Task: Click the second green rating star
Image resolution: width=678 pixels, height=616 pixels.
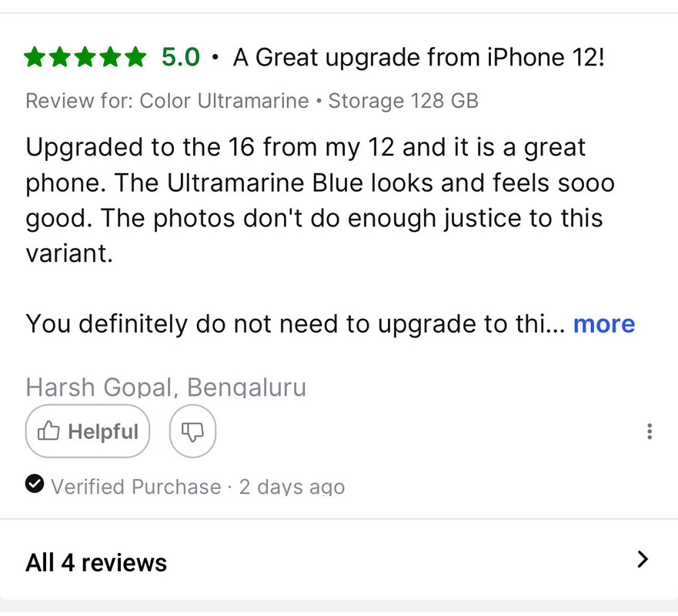Action: tap(60, 57)
